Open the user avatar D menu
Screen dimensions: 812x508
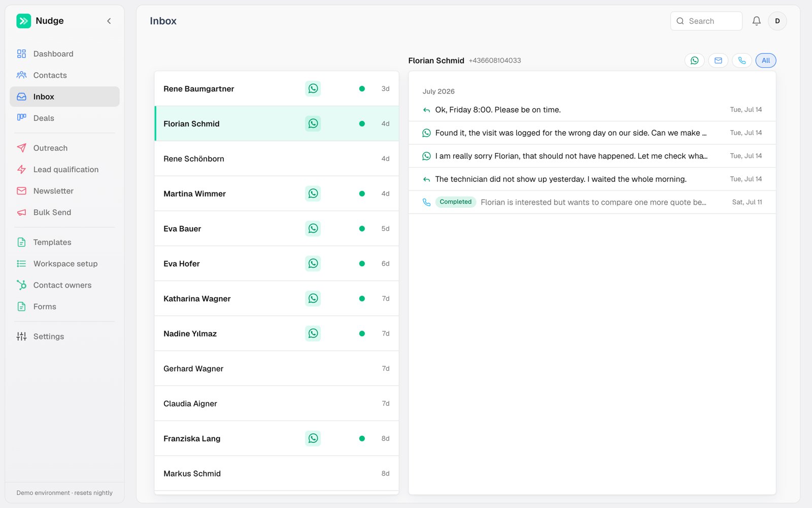[x=777, y=21]
